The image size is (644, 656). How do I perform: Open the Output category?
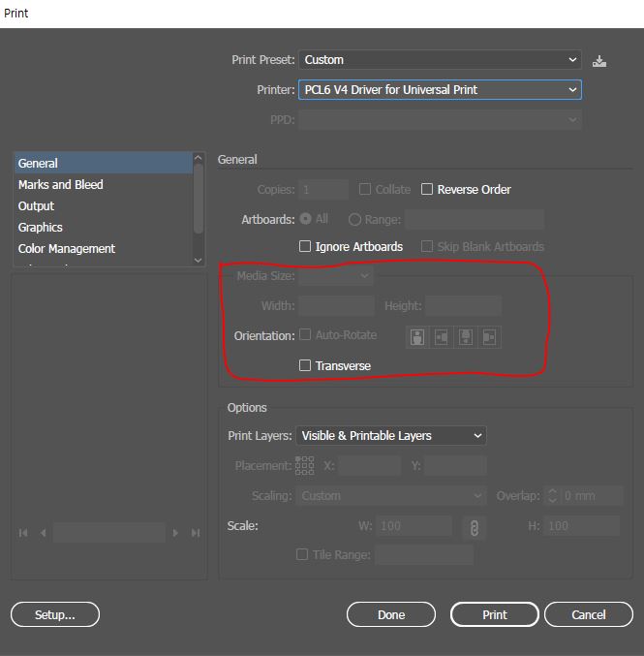[x=104, y=205]
